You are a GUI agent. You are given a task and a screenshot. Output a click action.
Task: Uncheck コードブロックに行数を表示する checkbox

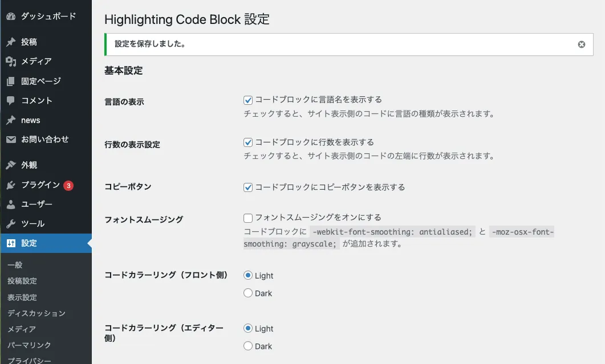click(x=248, y=142)
